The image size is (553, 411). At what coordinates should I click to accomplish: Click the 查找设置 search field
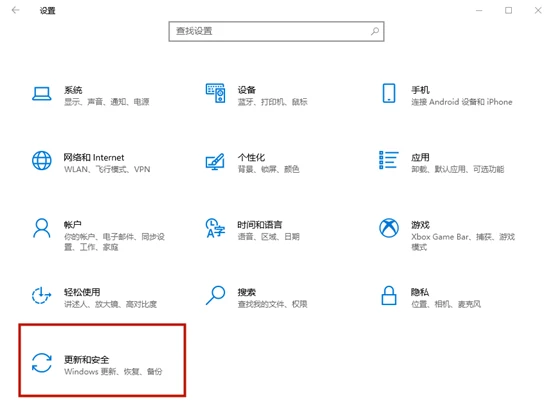pyautogui.click(x=276, y=31)
